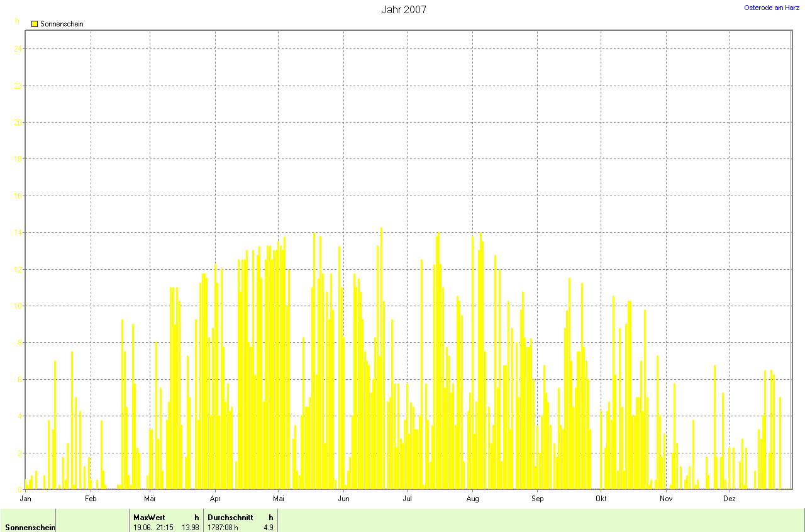The image size is (805, 532).
Task: Click the Dez month axis label
Action: [x=730, y=499]
